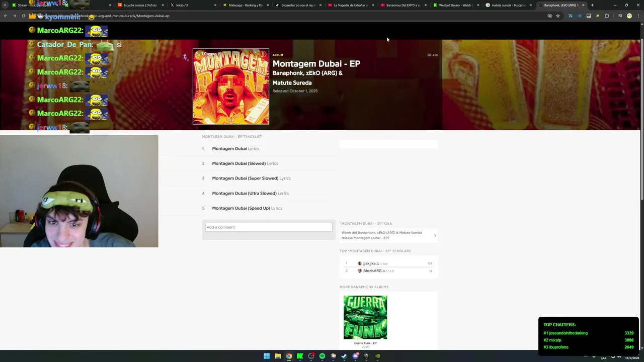Bookmark this page with the star icon
This screenshot has height=362, width=644.
coord(558,16)
